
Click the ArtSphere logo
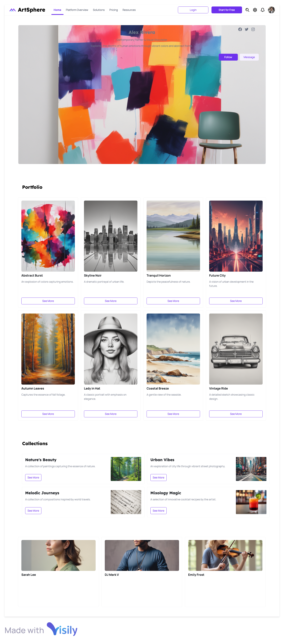pos(27,10)
